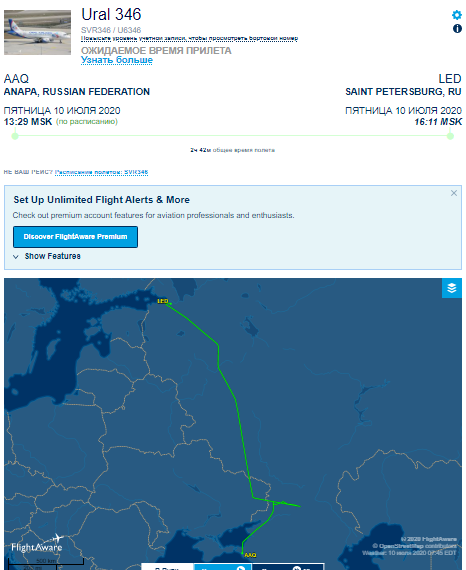This screenshot has width=466, height=570.
Task: Click Discover FlightAware Premium button
Action: tap(75, 237)
